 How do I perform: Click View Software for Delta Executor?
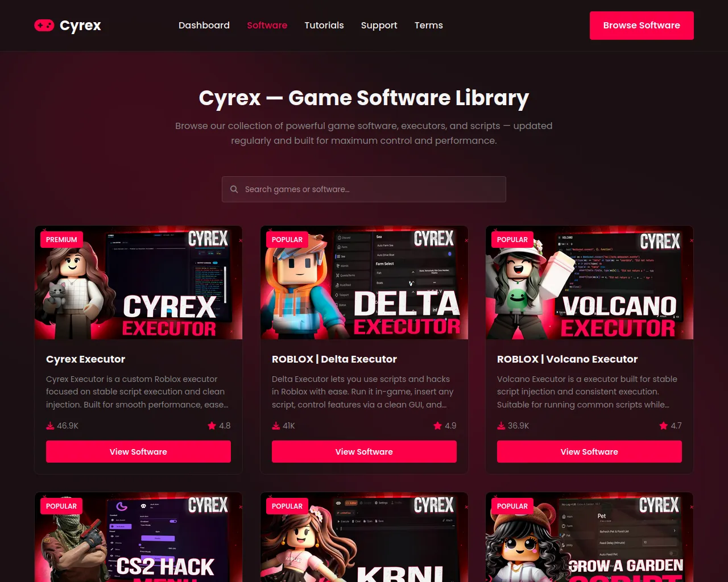point(364,452)
